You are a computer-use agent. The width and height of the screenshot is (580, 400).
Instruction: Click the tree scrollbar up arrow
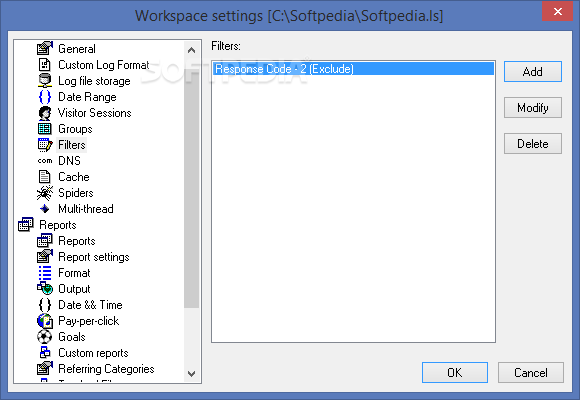192,50
